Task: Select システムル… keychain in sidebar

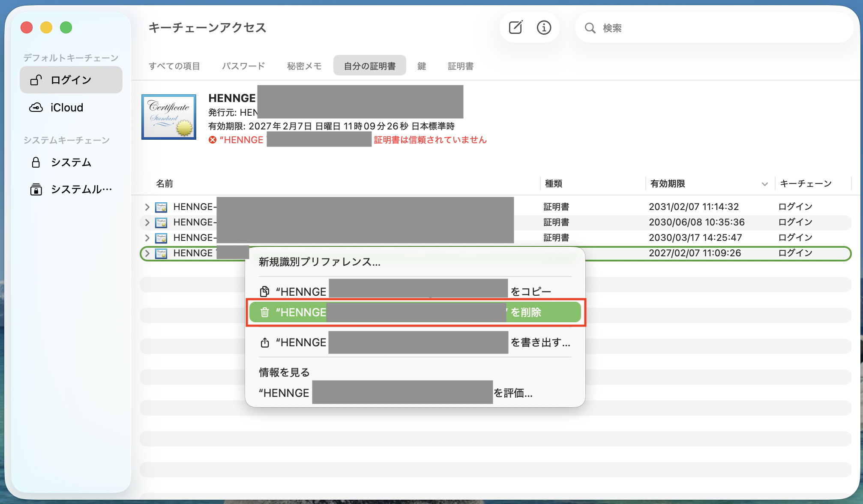Action: tap(71, 189)
